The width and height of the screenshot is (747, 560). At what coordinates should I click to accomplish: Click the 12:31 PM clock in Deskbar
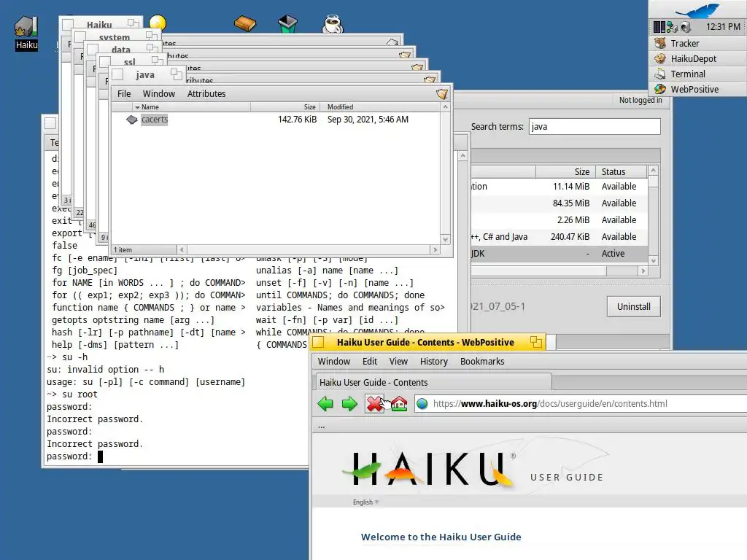[723, 27]
